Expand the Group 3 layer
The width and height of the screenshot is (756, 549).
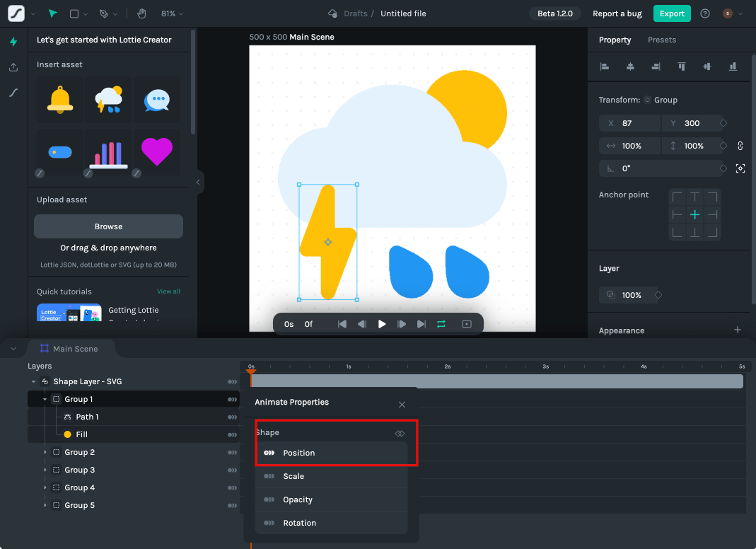pyautogui.click(x=45, y=470)
